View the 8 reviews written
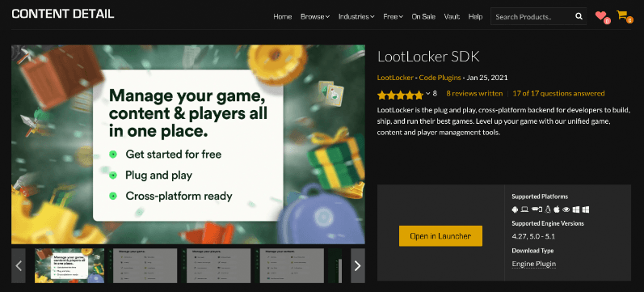Viewport: 644px width, 292px height. 474,93
